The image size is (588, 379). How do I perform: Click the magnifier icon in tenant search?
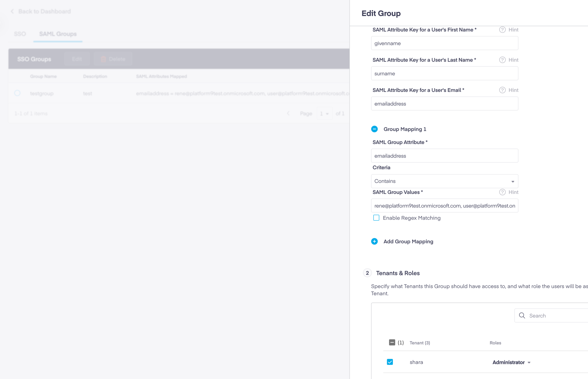[x=522, y=316]
